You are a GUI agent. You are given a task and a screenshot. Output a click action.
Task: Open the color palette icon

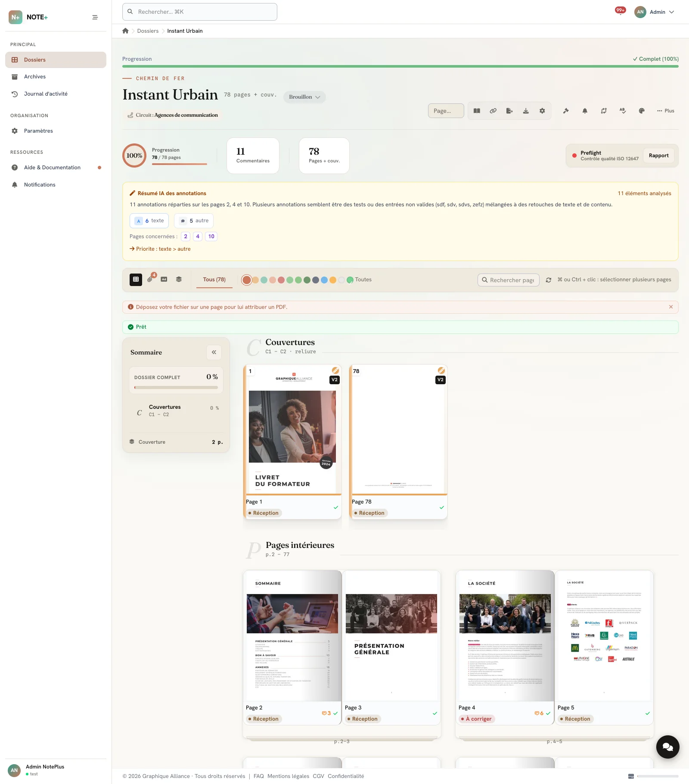[x=642, y=111]
